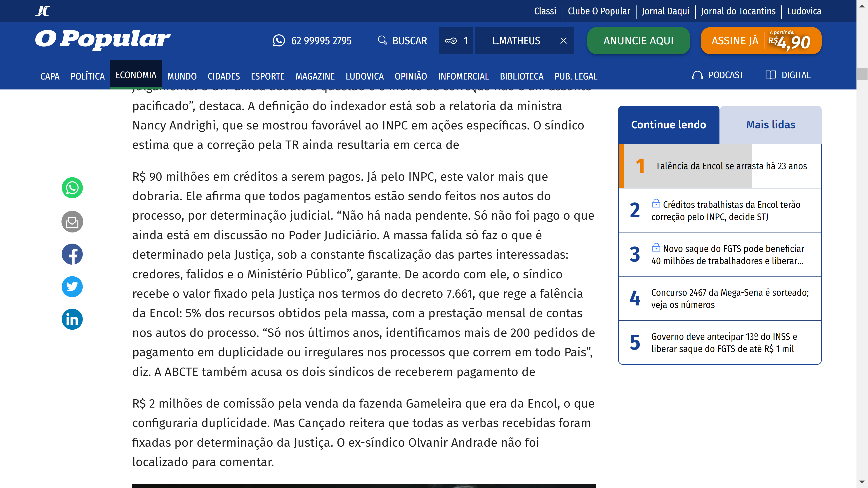Share article on LinkedIn icon
The height and width of the screenshot is (488, 868).
pos(72,319)
